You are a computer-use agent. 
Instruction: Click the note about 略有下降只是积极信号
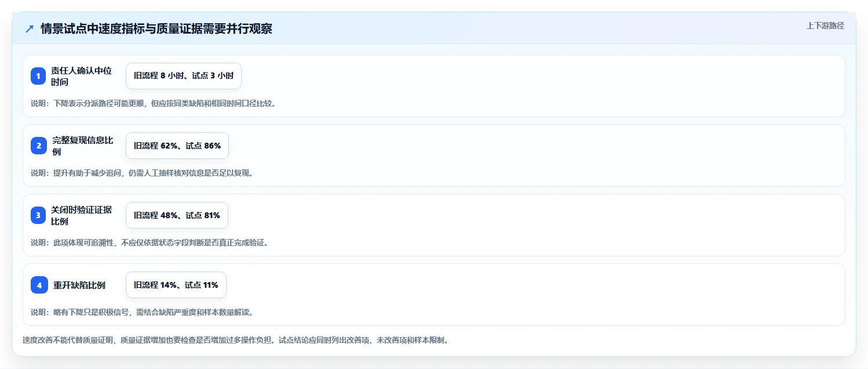[142, 312]
